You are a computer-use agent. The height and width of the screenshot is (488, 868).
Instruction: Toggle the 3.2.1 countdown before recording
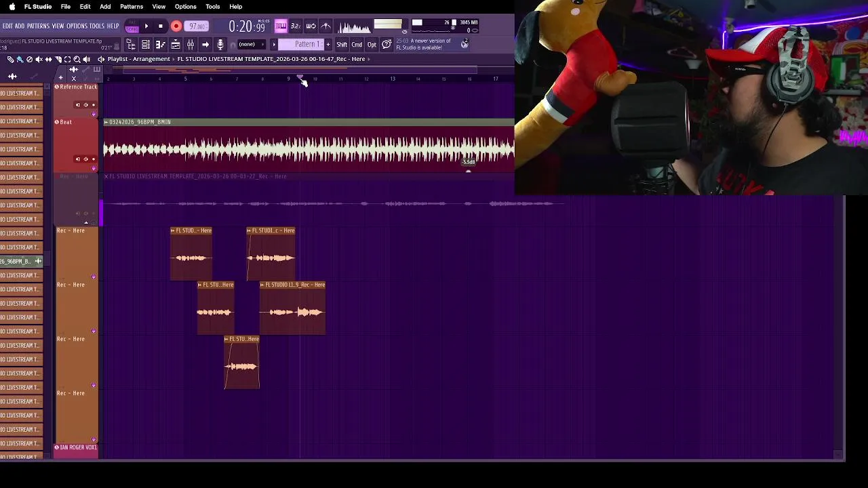tap(296, 26)
